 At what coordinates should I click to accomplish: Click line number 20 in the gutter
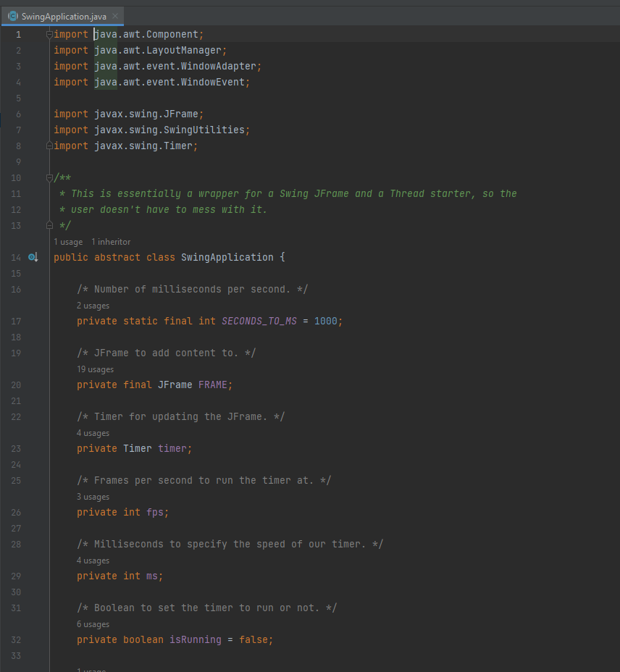coord(16,385)
